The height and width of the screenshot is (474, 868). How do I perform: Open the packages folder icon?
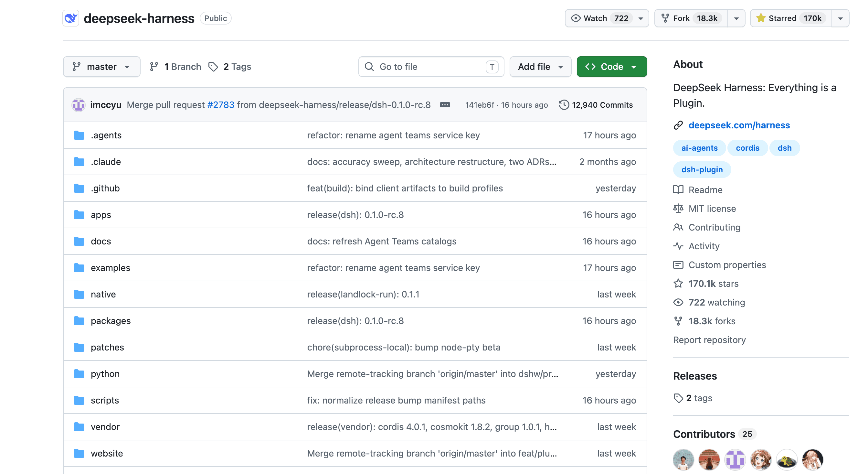click(x=79, y=321)
